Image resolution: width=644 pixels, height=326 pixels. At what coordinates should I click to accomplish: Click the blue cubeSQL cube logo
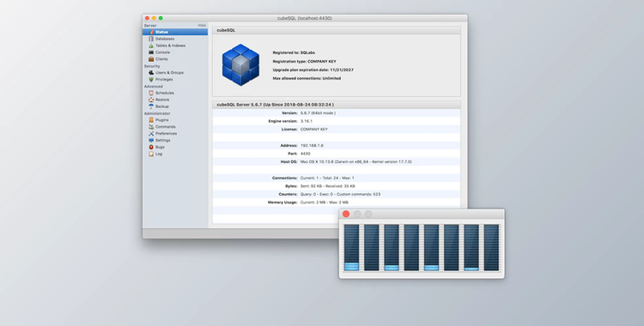(240, 65)
